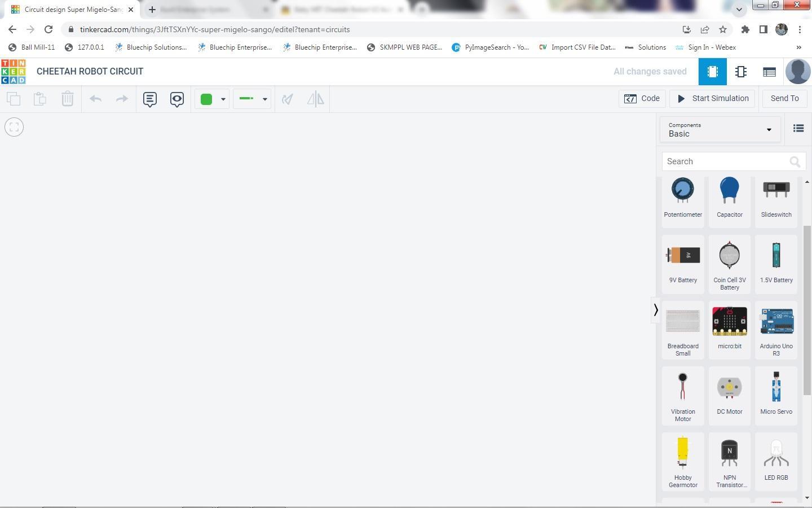
Task: Open Chrome three-dot menu
Action: 800,29
